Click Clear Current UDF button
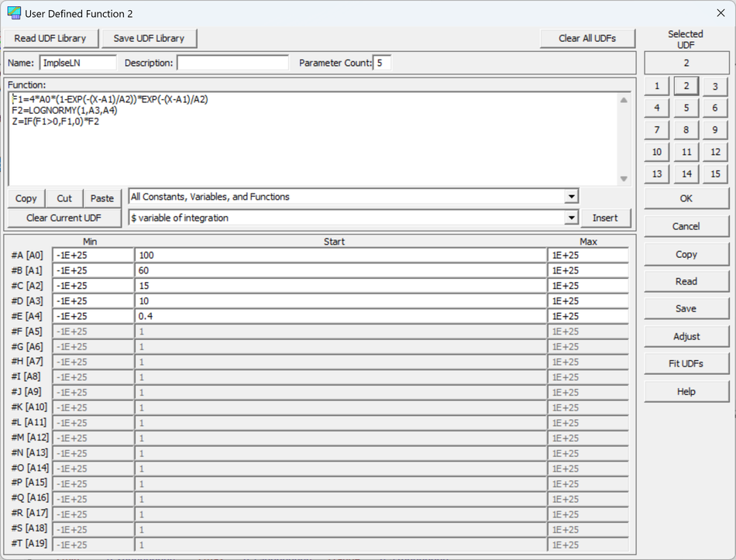 (x=64, y=218)
